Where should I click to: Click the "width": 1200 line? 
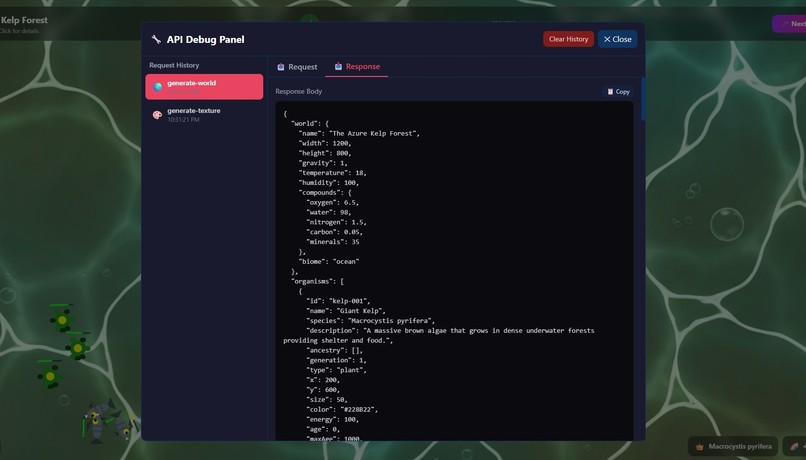(x=325, y=143)
